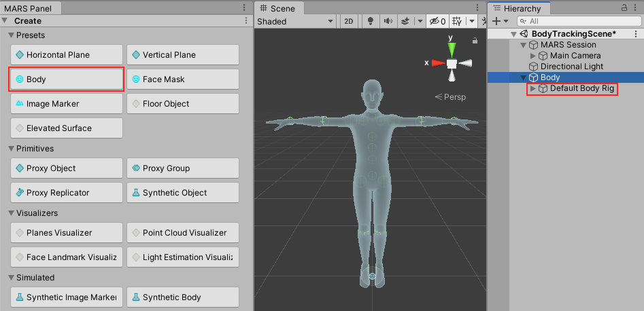
Task: Click the grid snapping icon
Action: click(458, 21)
